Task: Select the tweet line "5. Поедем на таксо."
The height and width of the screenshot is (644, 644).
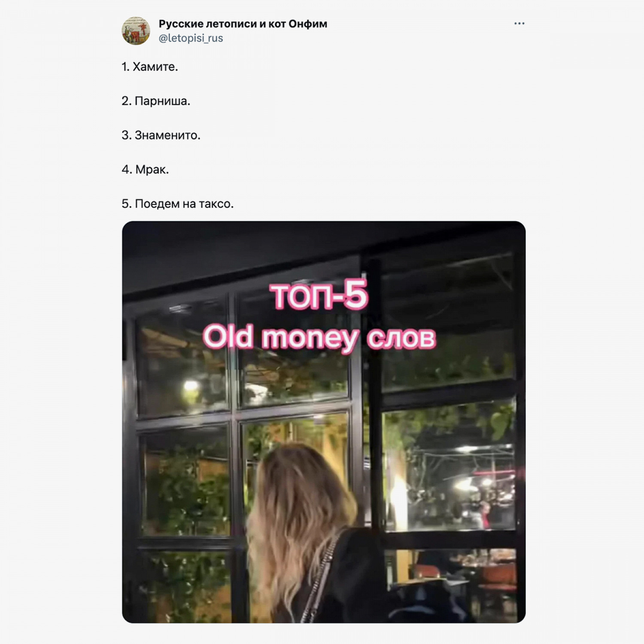Action: click(x=177, y=204)
